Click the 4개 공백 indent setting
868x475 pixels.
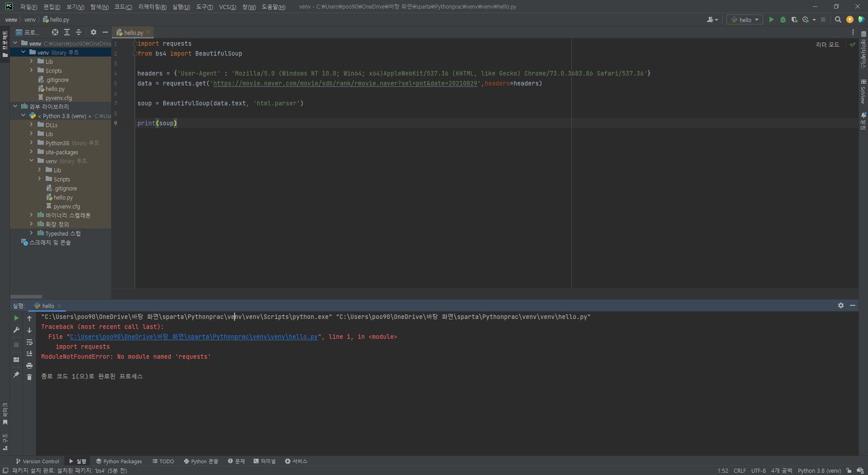(x=782, y=470)
